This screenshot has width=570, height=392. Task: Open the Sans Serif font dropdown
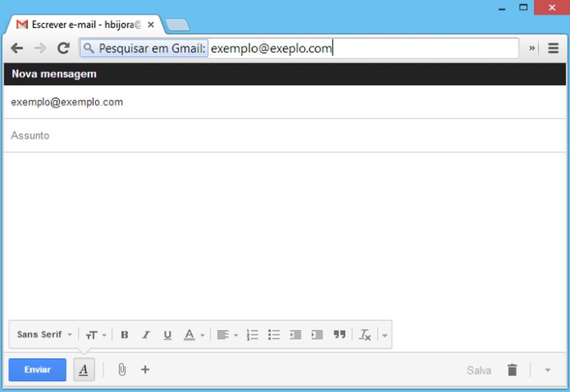coord(42,334)
